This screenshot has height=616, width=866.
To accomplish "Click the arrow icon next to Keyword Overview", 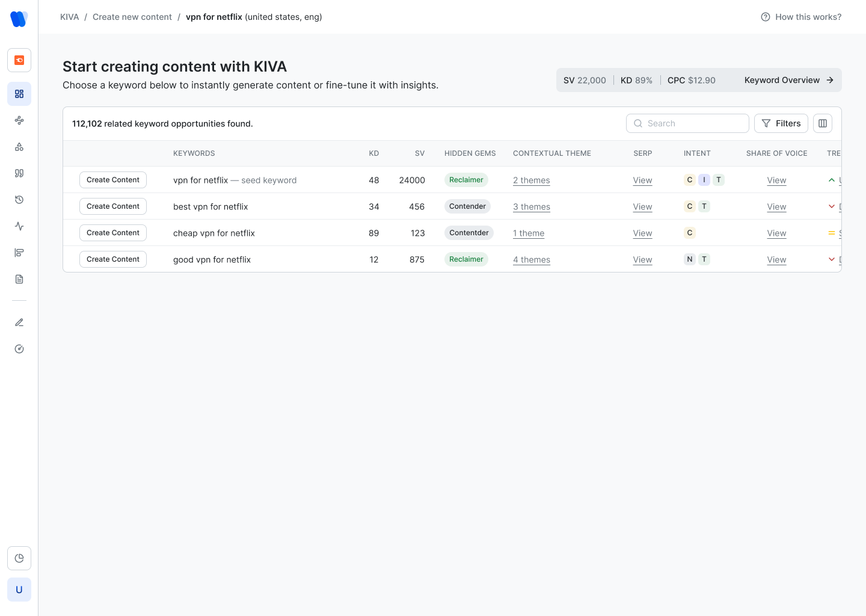I will click(x=830, y=80).
